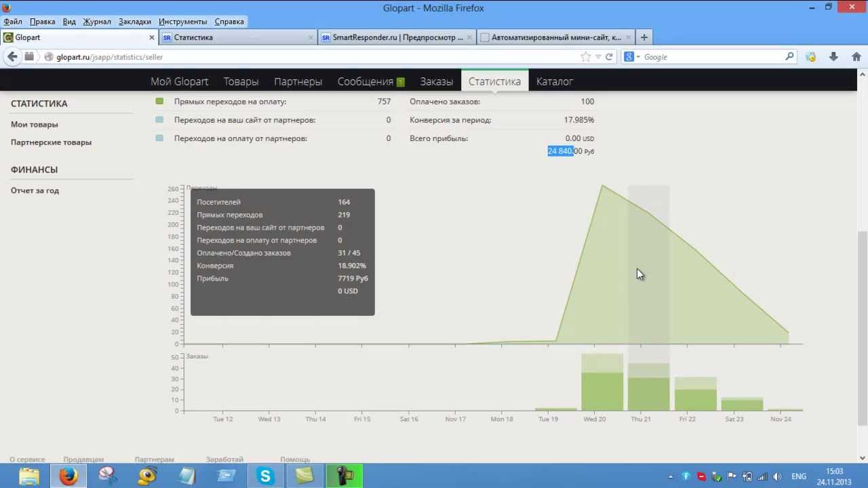Viewport: 868px width, 488px height.
Task: Open the Инструменты menu
Action: point(183,22)
